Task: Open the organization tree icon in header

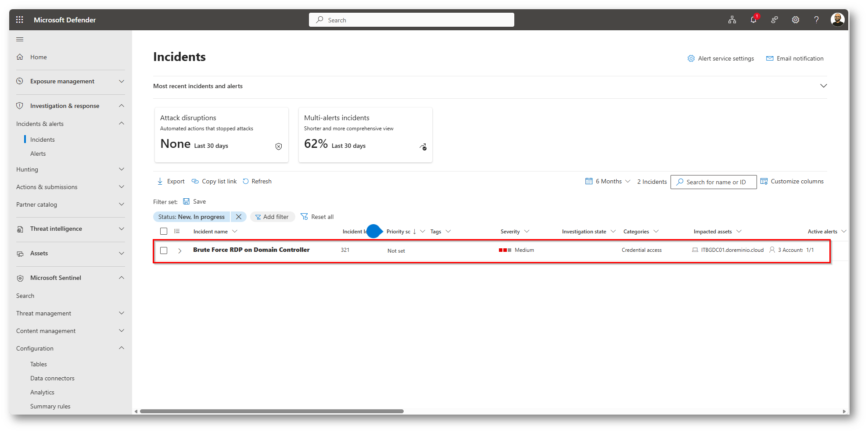Action: [x=732, y=20]
